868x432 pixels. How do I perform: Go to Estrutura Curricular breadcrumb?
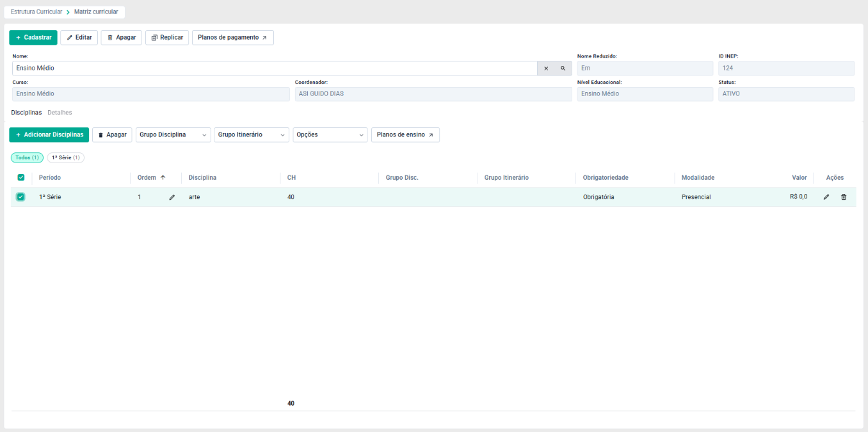pos(36,12)
